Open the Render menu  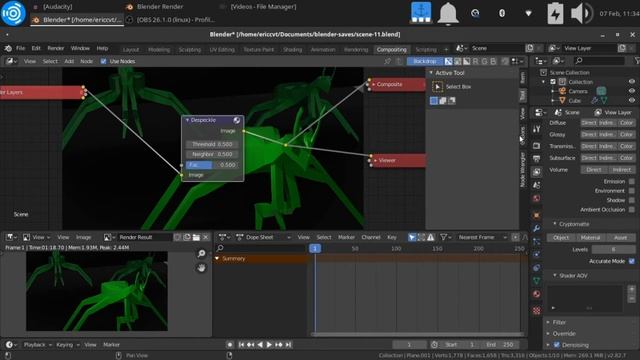point(56,48)
